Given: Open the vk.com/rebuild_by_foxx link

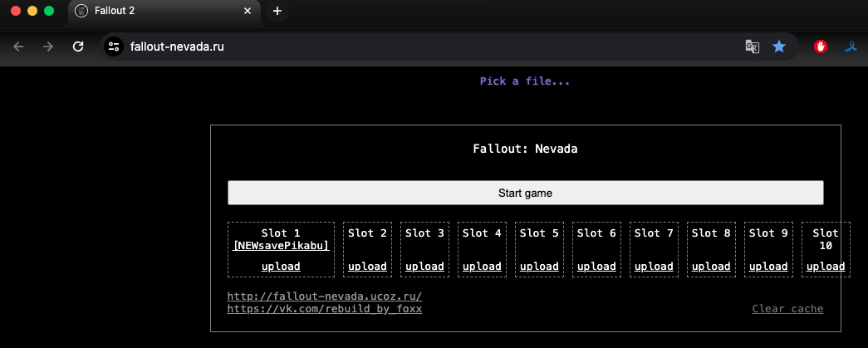Looking at the screenshot, I should [x=325, y=309].
